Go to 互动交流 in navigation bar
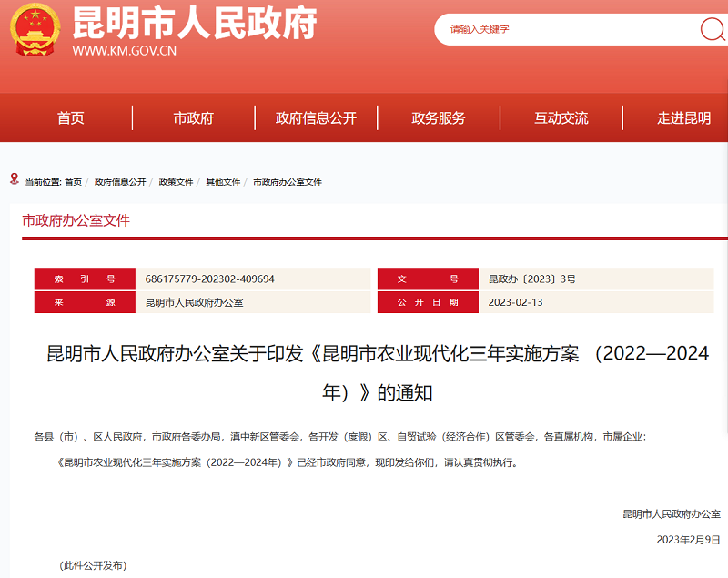 pos(561,118)
